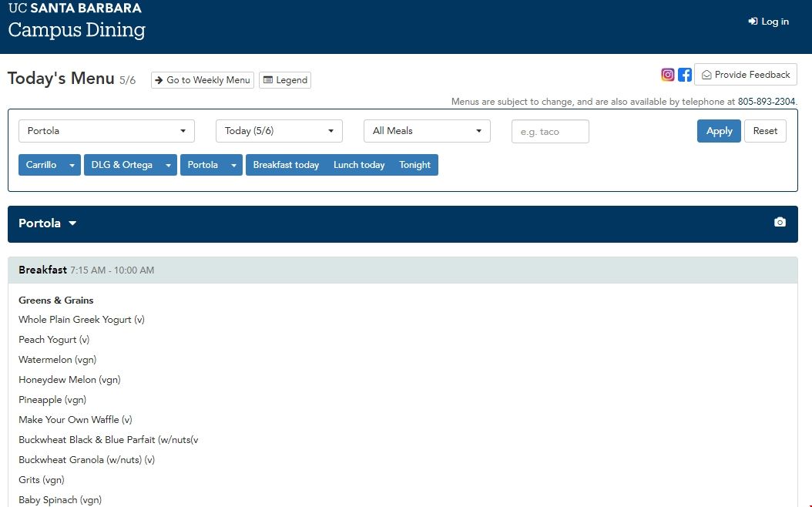The width and height of the screenshot is (812, 507).
Task: Show Breakfast today menu
Action: point(286,165)
